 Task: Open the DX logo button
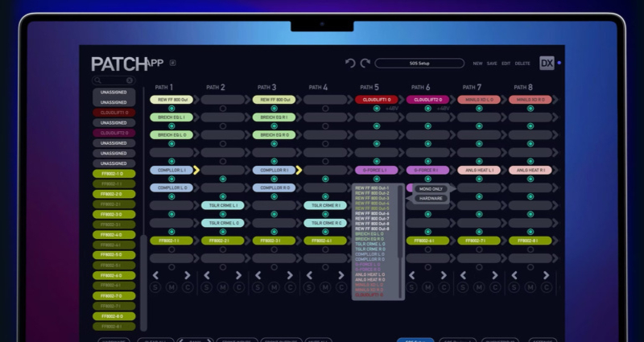[547, 64]
